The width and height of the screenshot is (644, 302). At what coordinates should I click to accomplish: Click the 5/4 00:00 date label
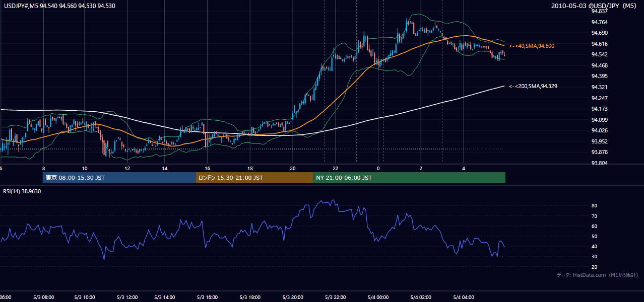pos(378,297)
